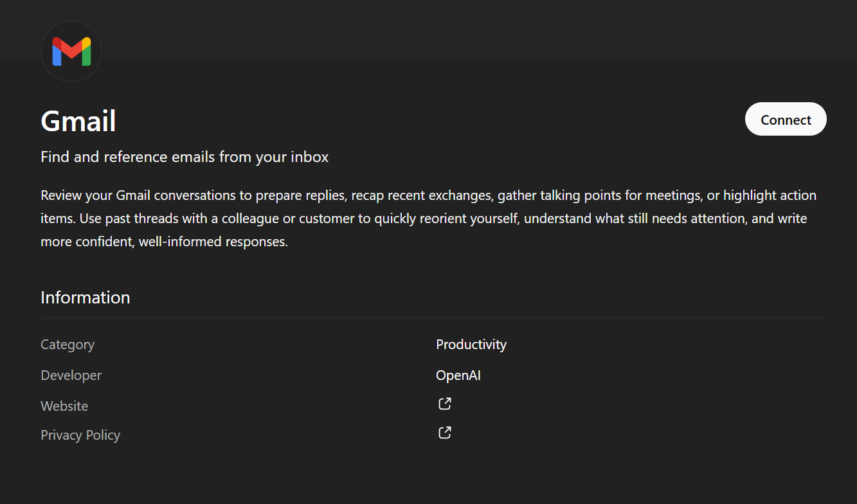
Task: Click the Developer row label
Action: (x=71, y=375)
